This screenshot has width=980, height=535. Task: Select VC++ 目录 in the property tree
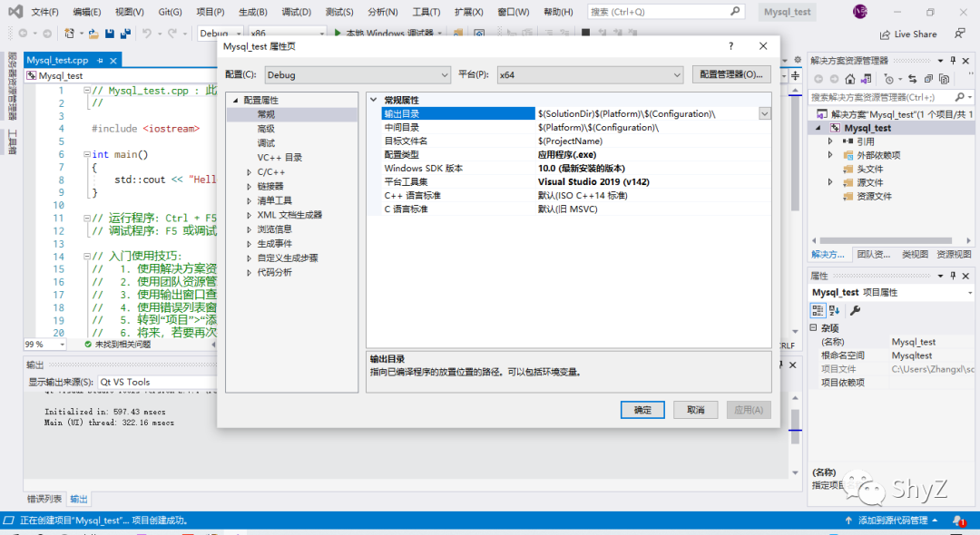(279, 157)
